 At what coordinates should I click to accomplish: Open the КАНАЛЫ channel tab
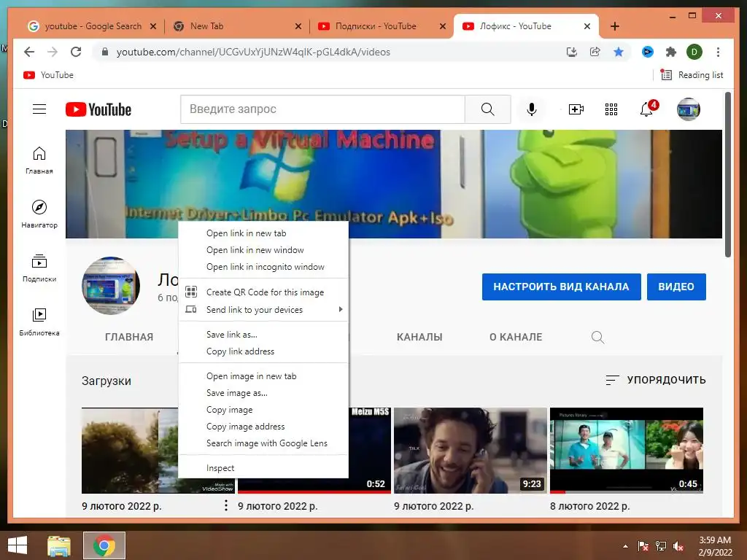pos(419,337)
